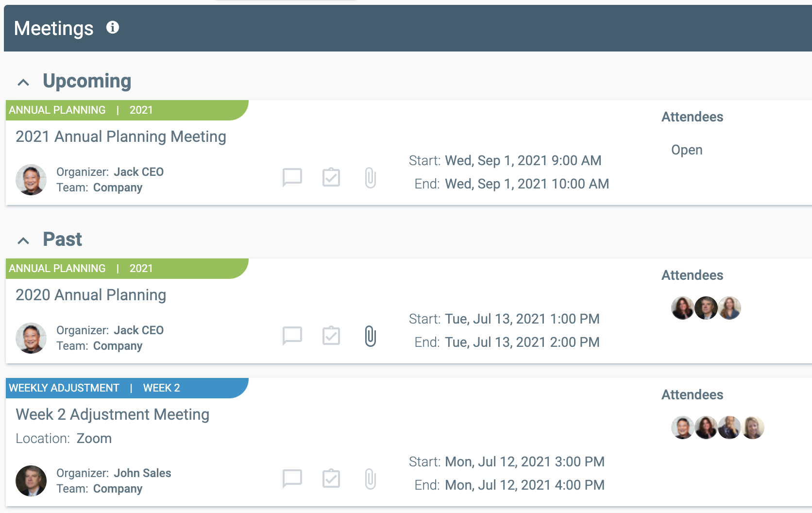Open paperclip attachments for 2020 Annual Planning
The image size is (812, 513).
point(370,336)
